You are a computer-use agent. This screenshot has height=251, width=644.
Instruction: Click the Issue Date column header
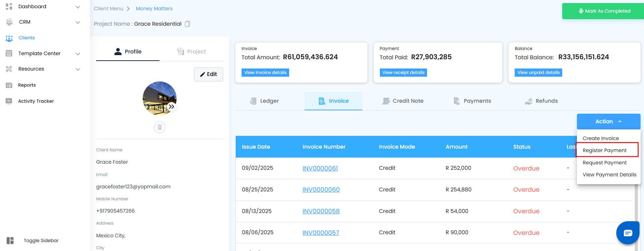tap(256, 147)
